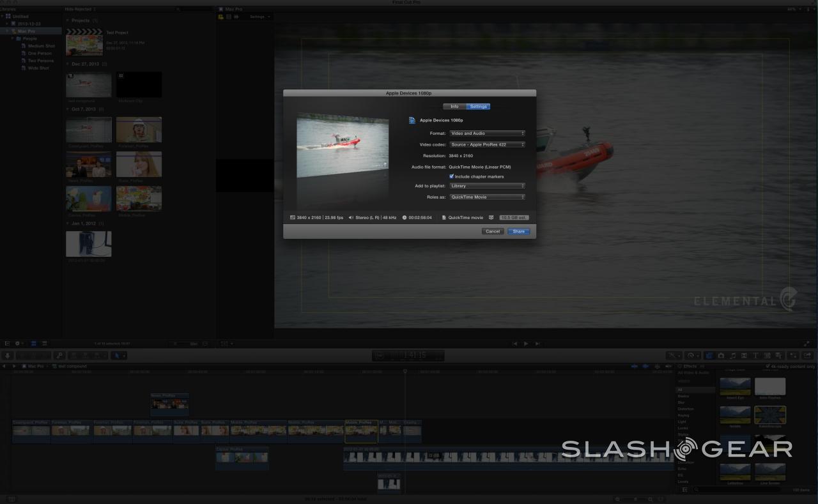The width and height of the screenshot is (818, 504).
Task: Select the Settings tab in share dialog
Action: [478, 107]
